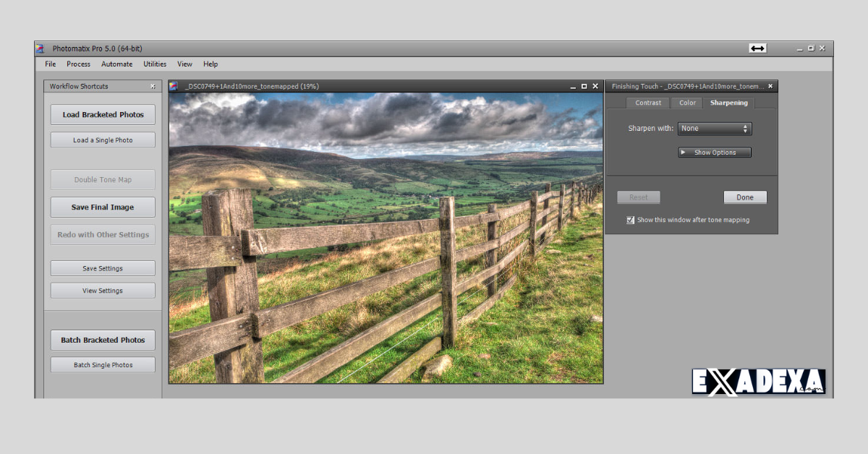Switch to the Contrast tab
The image size is (868, 454).
coord(647,102)
